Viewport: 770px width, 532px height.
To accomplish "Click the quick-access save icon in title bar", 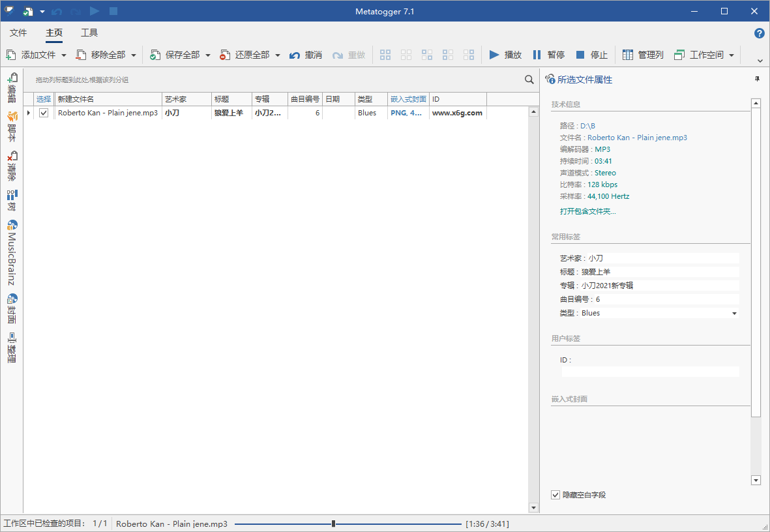I will click(28, 11).
